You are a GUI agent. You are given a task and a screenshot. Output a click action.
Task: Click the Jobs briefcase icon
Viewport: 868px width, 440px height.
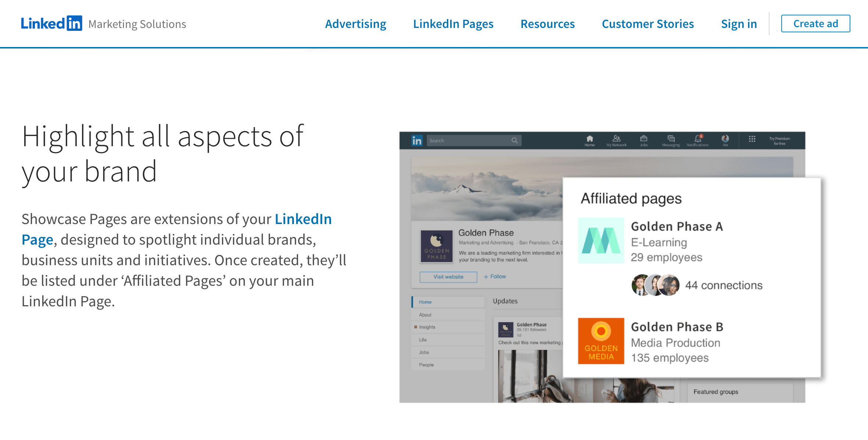pyautogui.click(x=643, y=139)
